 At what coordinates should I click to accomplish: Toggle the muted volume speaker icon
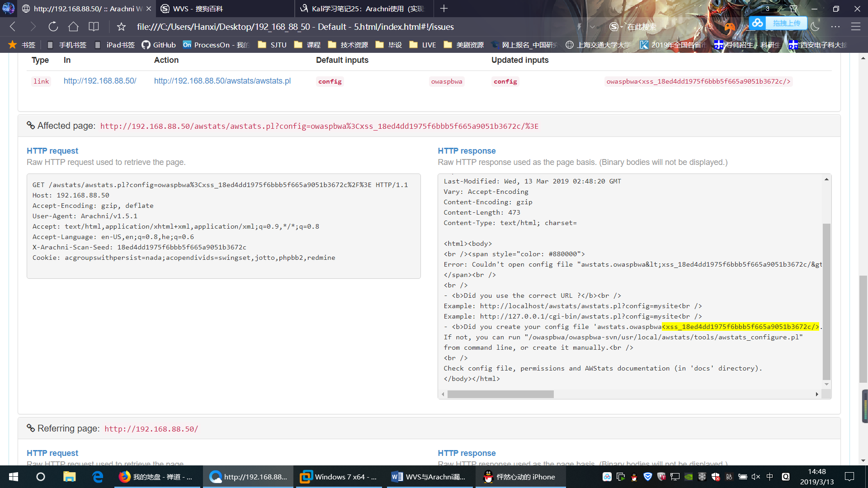tap(755, 477)
